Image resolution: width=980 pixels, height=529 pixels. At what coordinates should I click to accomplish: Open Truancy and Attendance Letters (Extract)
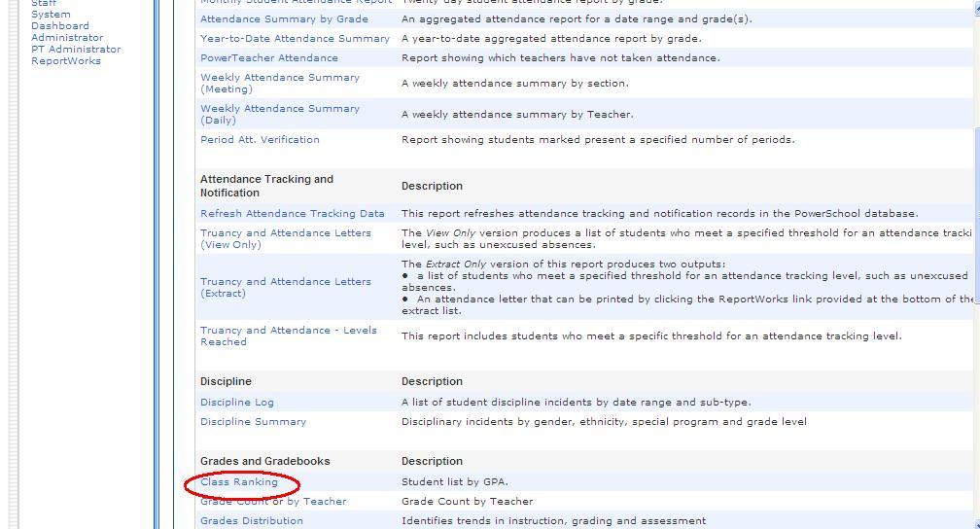coord(286,288)
